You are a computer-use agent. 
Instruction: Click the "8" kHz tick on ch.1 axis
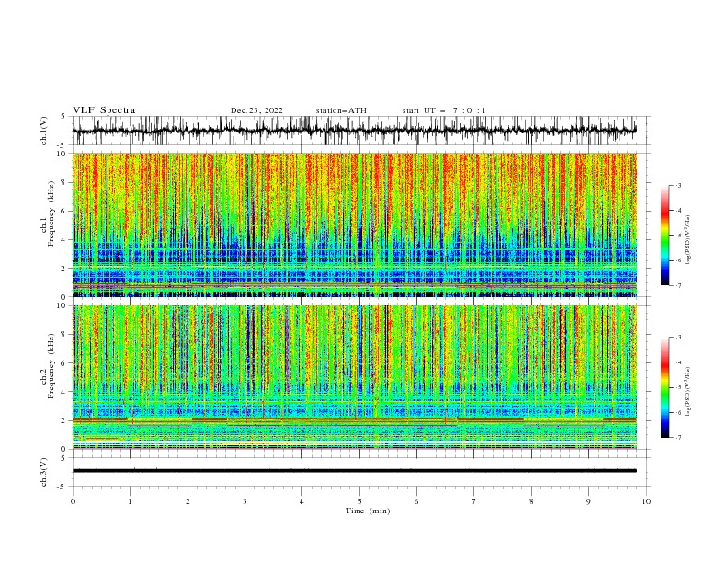(x=63, y=182)
